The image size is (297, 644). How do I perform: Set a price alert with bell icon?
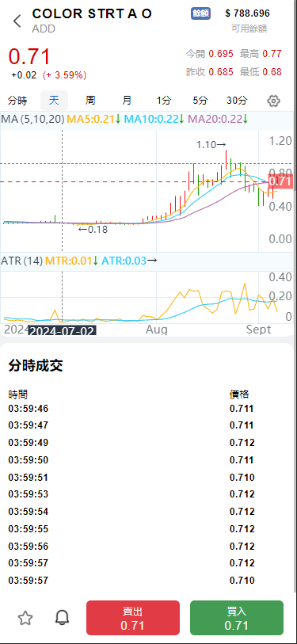(x=62, y=618)
